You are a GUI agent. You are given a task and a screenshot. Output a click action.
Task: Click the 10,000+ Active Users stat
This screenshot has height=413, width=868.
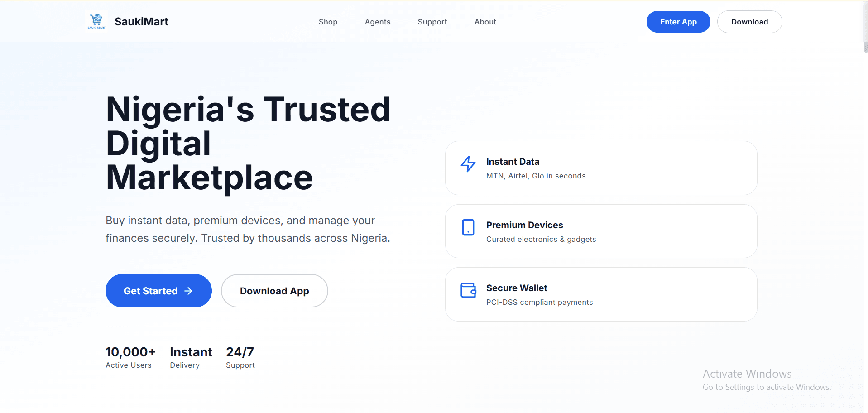click(x=130, y=357)
